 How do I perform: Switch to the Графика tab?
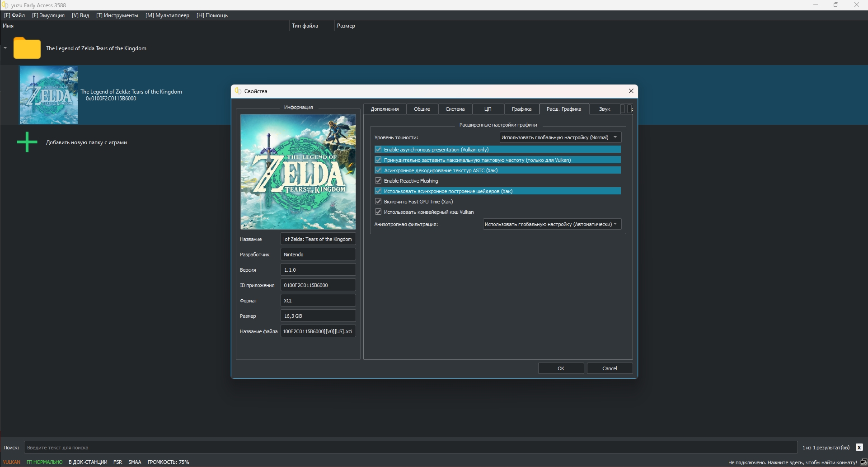[521, 109]
